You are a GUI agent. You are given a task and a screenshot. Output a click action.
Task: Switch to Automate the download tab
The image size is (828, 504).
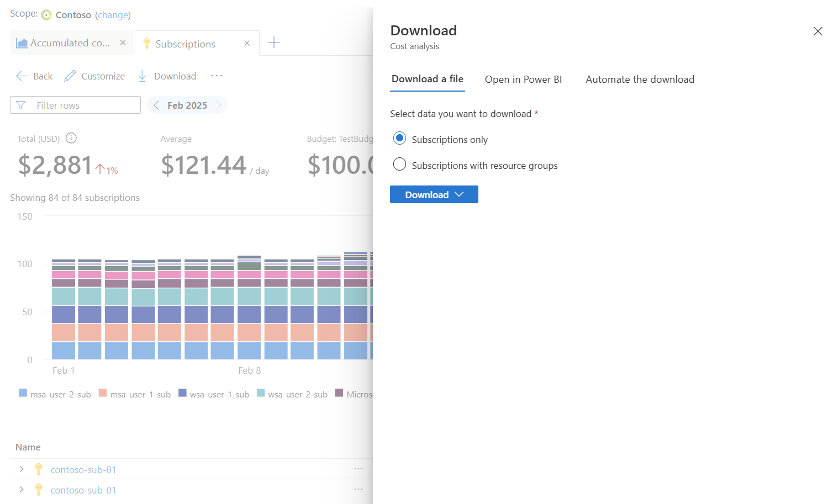(x=640, y=79)
